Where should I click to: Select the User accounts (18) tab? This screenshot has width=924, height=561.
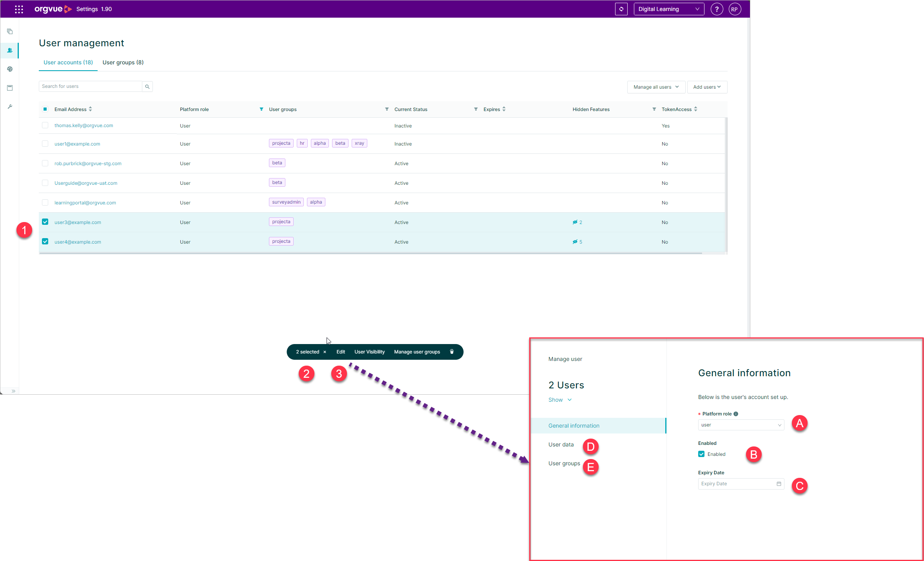pyautogui.click(x=68, y=62)
